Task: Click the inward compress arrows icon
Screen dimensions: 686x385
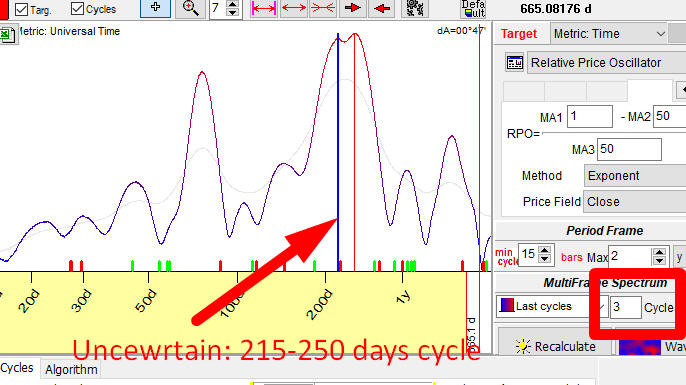Action: [x=323, y=8]
